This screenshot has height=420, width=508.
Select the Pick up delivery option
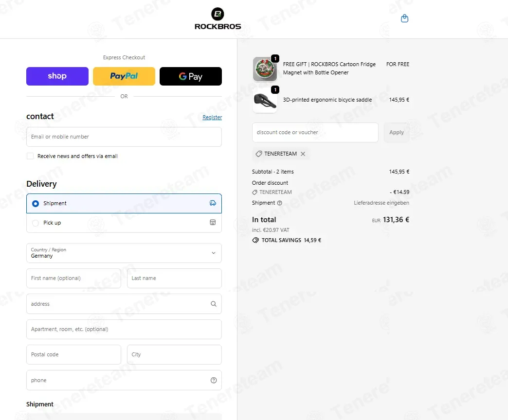[x=124, y=223]
